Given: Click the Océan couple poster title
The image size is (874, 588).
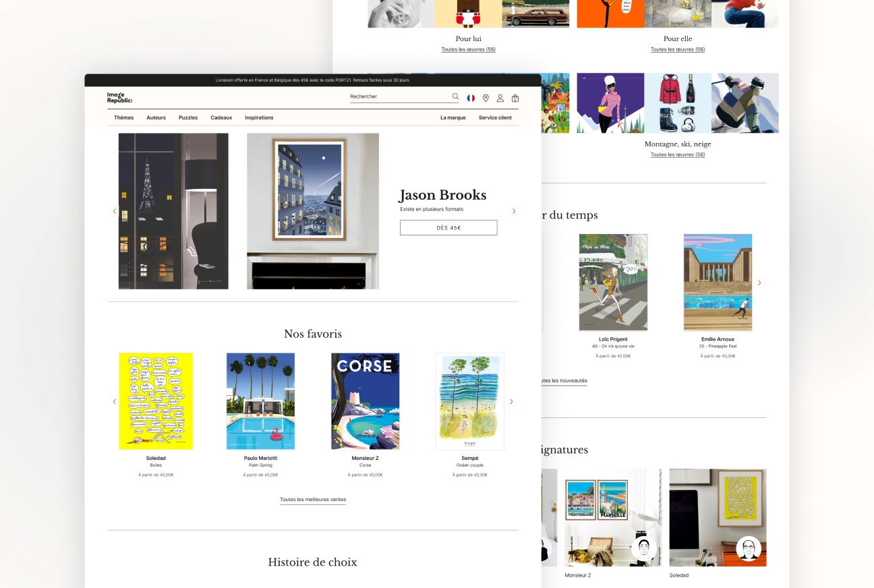Looking at the screenshot, I should click(469, 465).
